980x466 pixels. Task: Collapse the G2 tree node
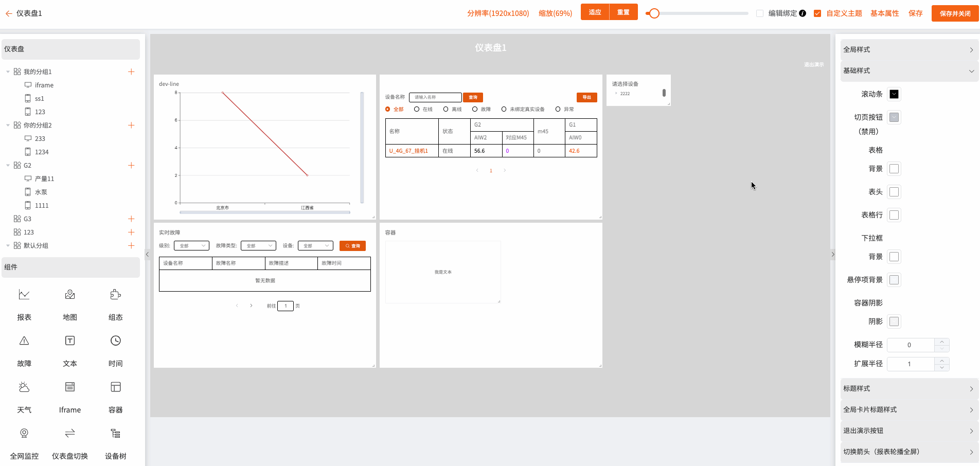coord(8,165)
